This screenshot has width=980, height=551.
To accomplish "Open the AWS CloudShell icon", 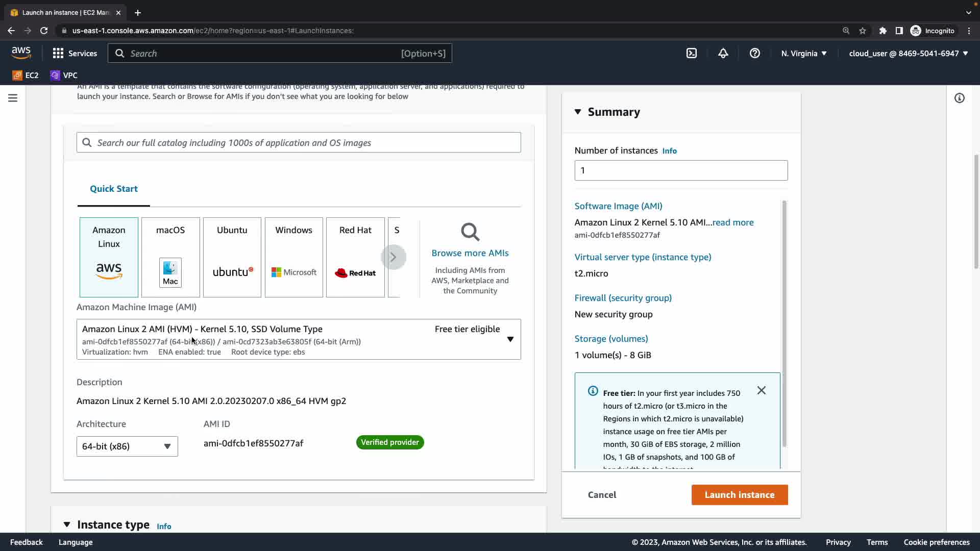I will coord(692,53).
